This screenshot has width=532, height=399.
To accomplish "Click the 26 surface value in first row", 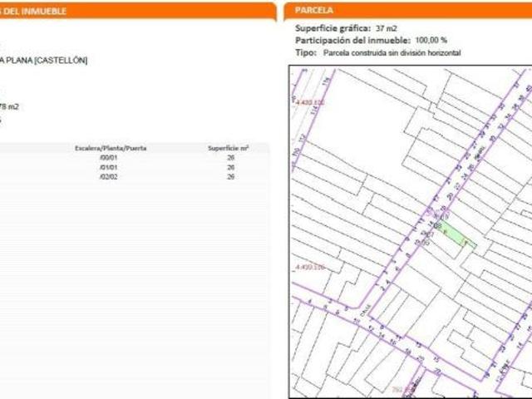I will tap(231, 158).
